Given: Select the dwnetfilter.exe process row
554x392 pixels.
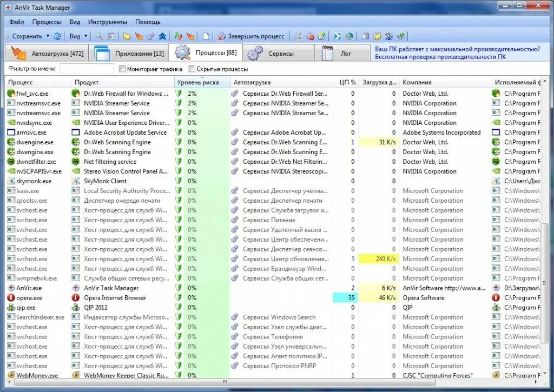Looking at the screenshot, I should point(273,161).
